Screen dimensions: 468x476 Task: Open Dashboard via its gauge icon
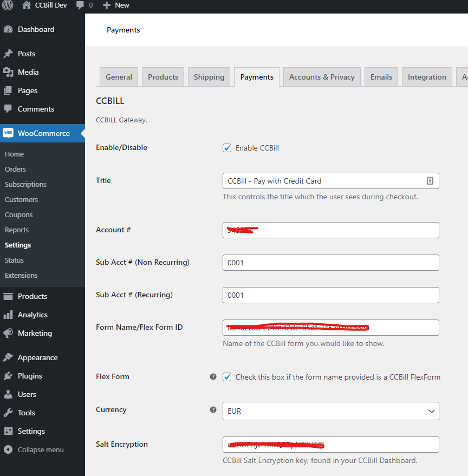pos(8,29)
